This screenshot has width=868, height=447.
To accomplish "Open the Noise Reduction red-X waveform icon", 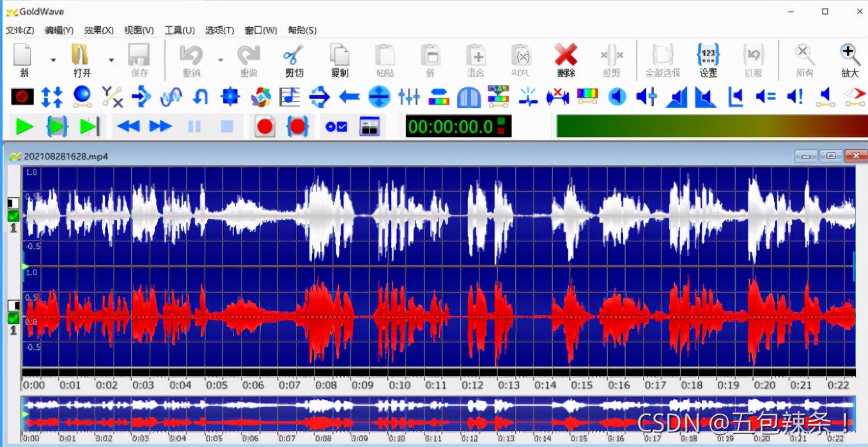I will click(x=557, y=97).
